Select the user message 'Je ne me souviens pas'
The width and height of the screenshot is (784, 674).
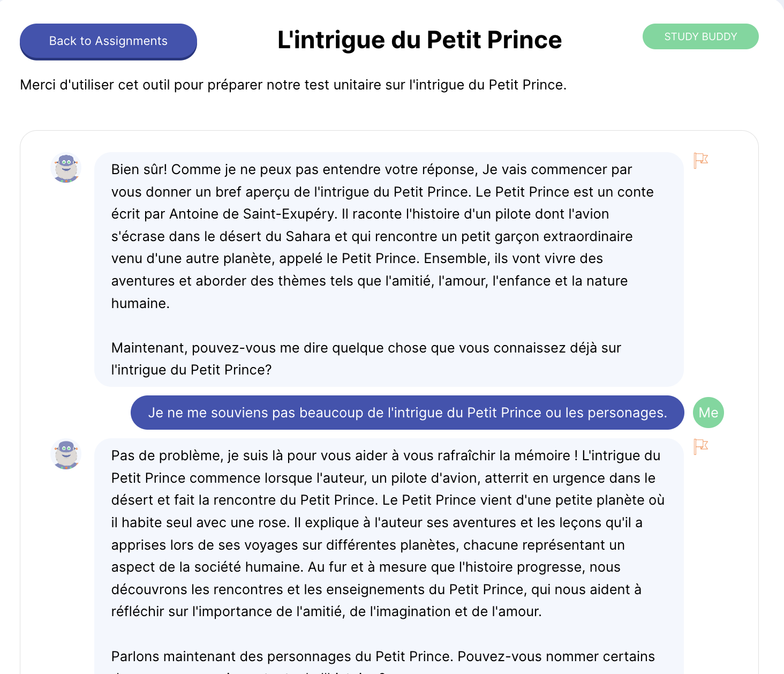coord(407,413)
